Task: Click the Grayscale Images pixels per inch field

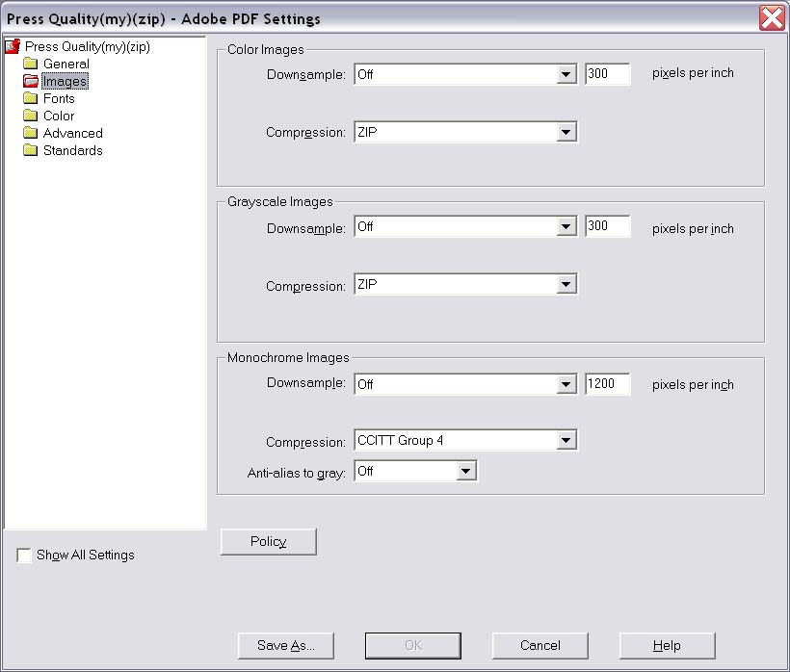Action: pos(608,226)
